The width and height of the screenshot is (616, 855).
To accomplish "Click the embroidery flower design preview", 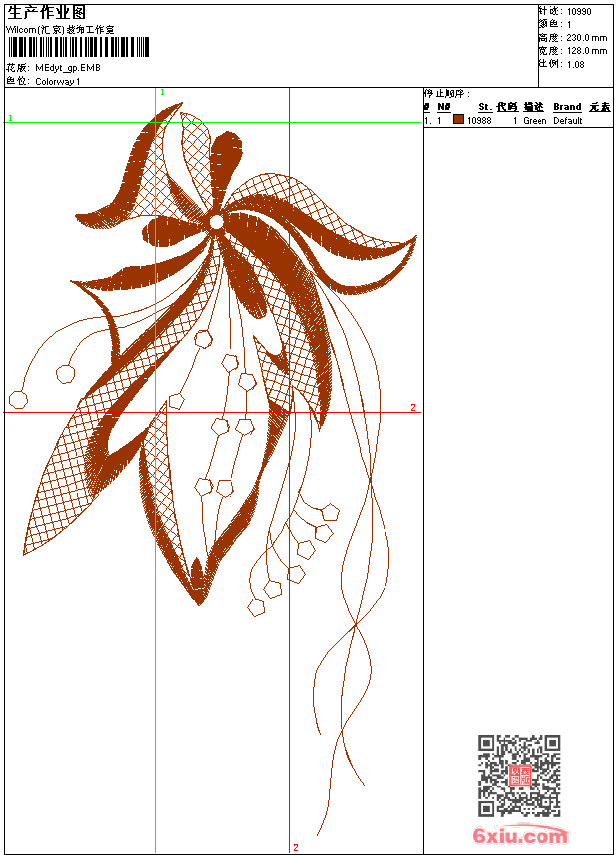I will pyautogui.click(x=214, y=469).
